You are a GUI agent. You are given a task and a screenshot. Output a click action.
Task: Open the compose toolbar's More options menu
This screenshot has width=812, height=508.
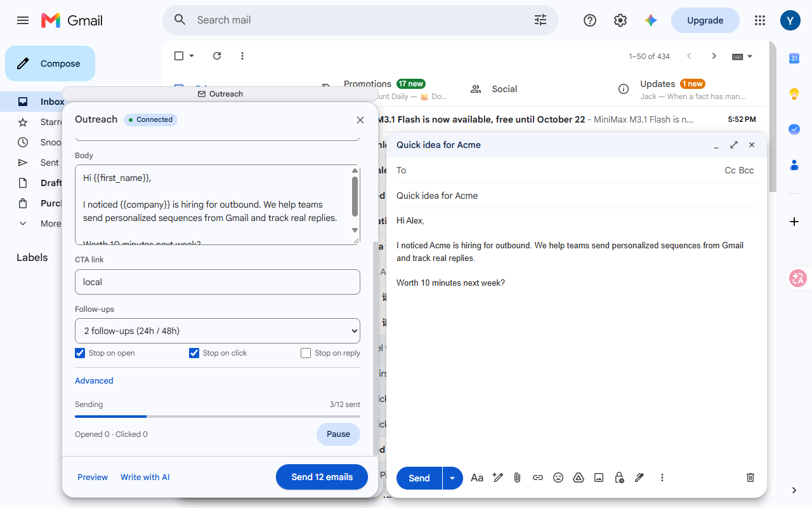click(x=662, y=478)
